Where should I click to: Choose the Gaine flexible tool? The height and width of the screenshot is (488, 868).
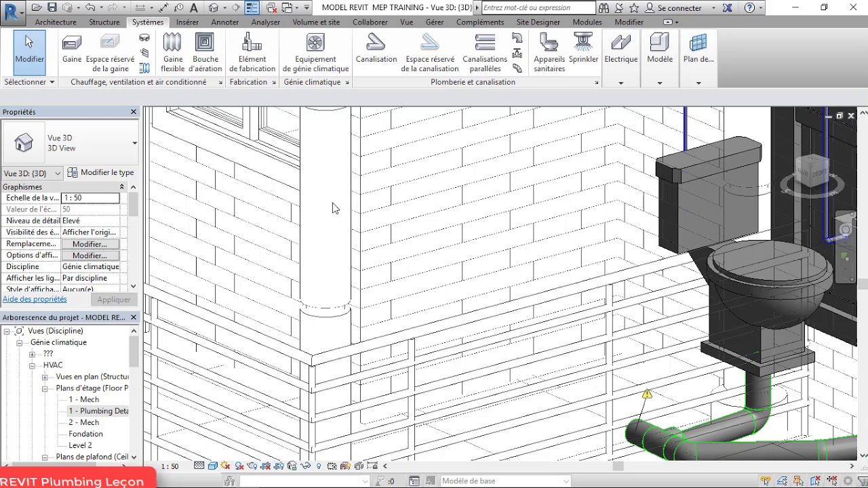(x=173, y=53)
